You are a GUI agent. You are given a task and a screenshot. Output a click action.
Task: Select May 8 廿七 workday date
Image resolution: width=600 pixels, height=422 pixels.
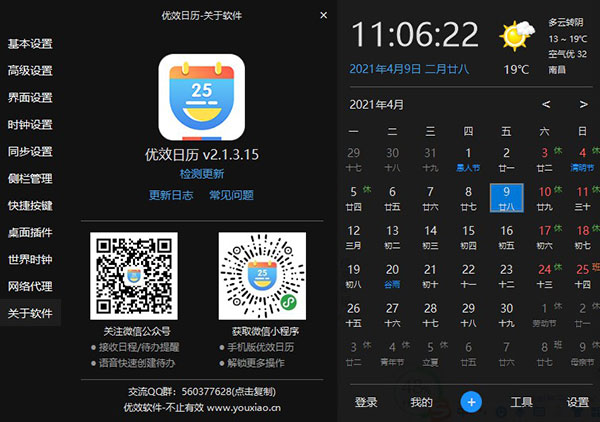[x=547, y=354]
